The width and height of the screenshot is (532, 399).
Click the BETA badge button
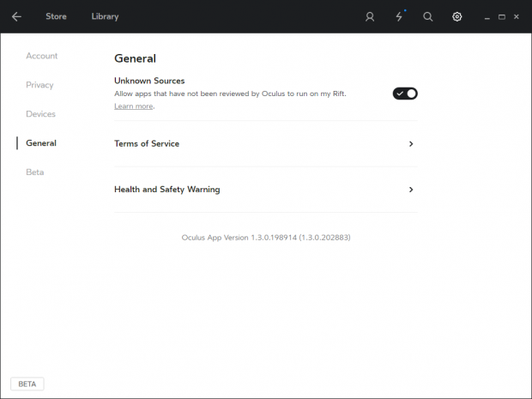[x=27, y=384]
